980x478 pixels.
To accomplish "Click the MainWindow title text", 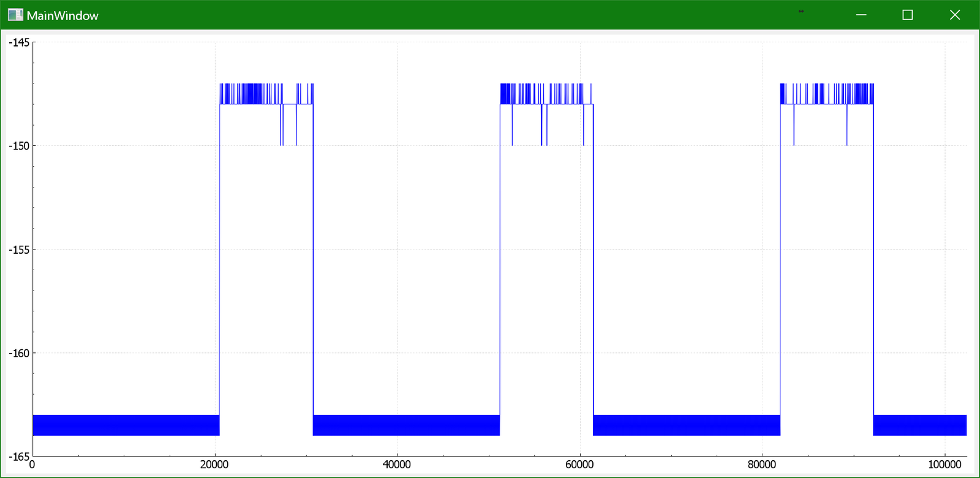I will (62, 16).
